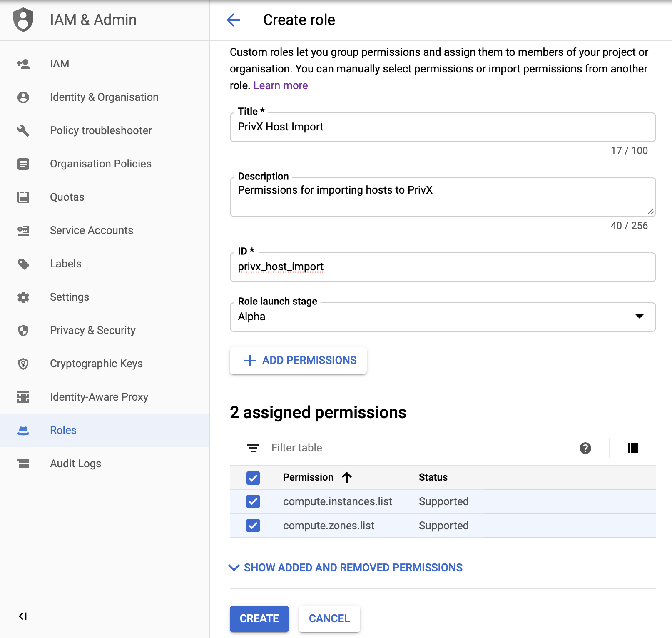The height and width of the screenshot is (638, 672).
Task: Click the Quotas icon in sidebar
Action: click(23, 197)
